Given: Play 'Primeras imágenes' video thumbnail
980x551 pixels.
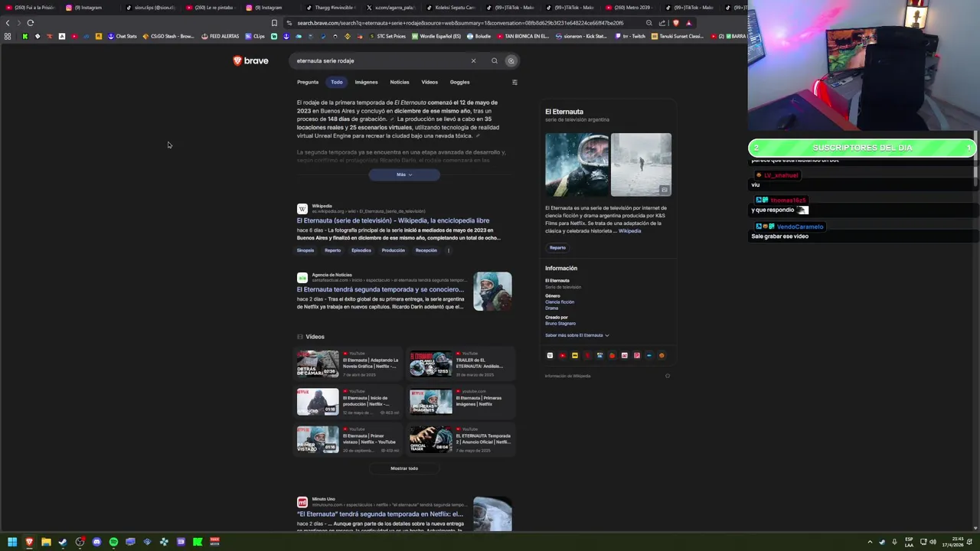Looking at the screenshot, I should 431,402.
